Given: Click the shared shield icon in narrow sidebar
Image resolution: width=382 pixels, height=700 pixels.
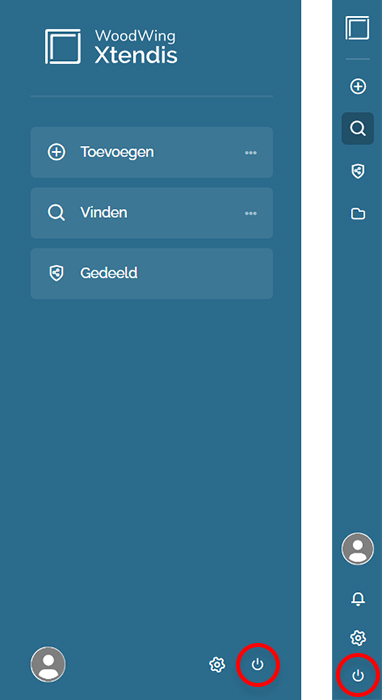Looking at the screenshot, I should [x=358, y=171].
